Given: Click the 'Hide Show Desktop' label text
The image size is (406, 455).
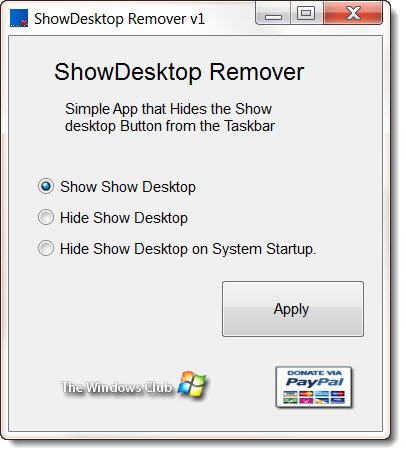Looking at the screenshot, I should 124,218.
